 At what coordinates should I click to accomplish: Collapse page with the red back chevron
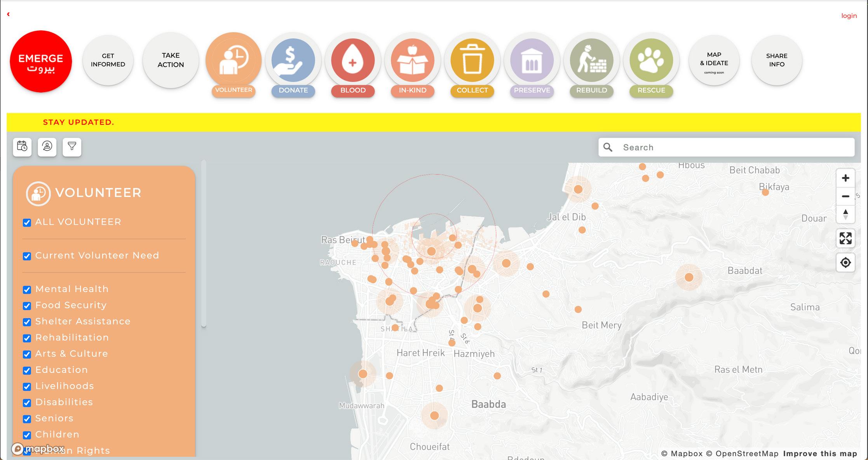(x=8, y=14)
